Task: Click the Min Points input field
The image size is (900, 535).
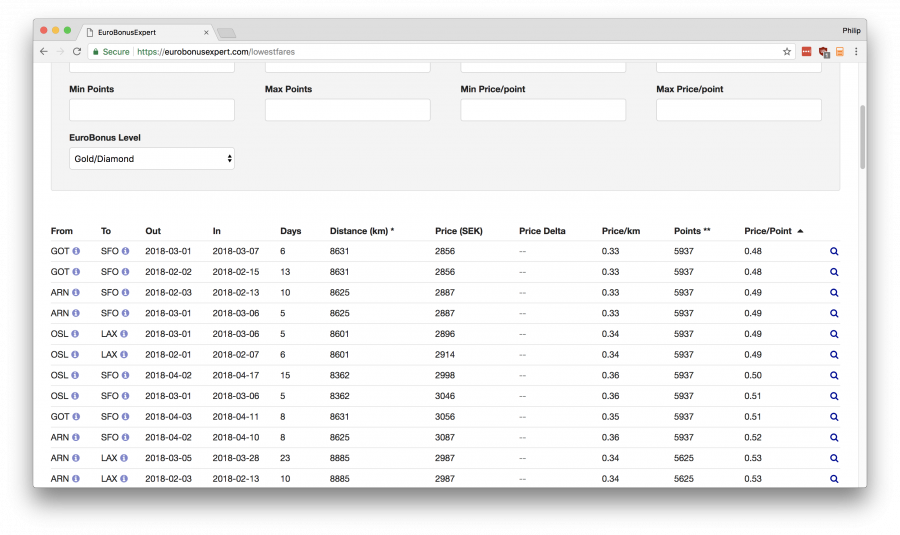Action: coord(152,110)
